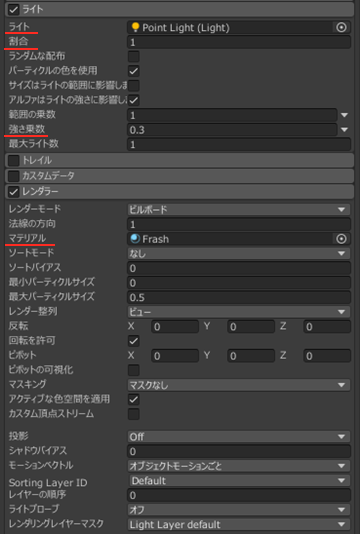Click the ピボット Z value field
Image resolution: width=360 pixels, height=534 pixels.
click(x=327, y=356)
